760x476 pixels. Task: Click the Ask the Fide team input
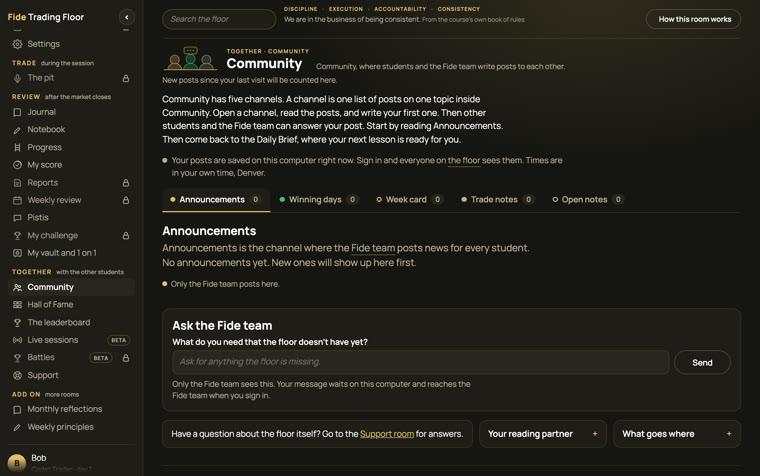click(421, 362)
